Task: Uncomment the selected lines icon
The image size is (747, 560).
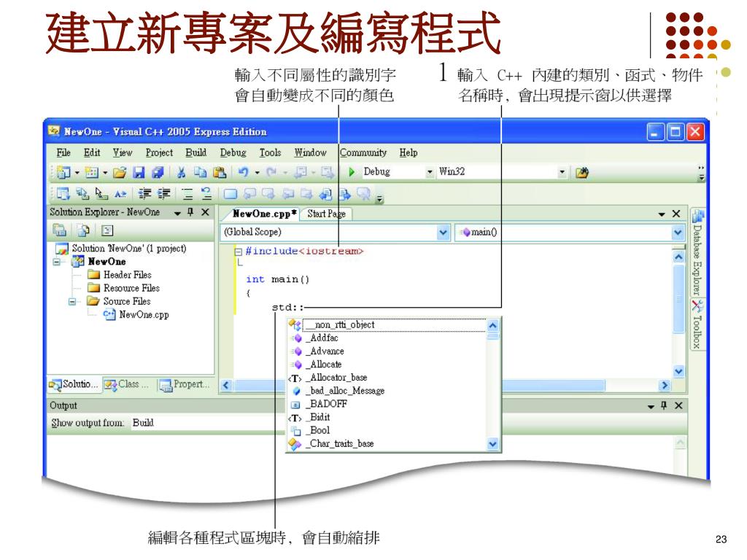Action: tap(206, 193)
